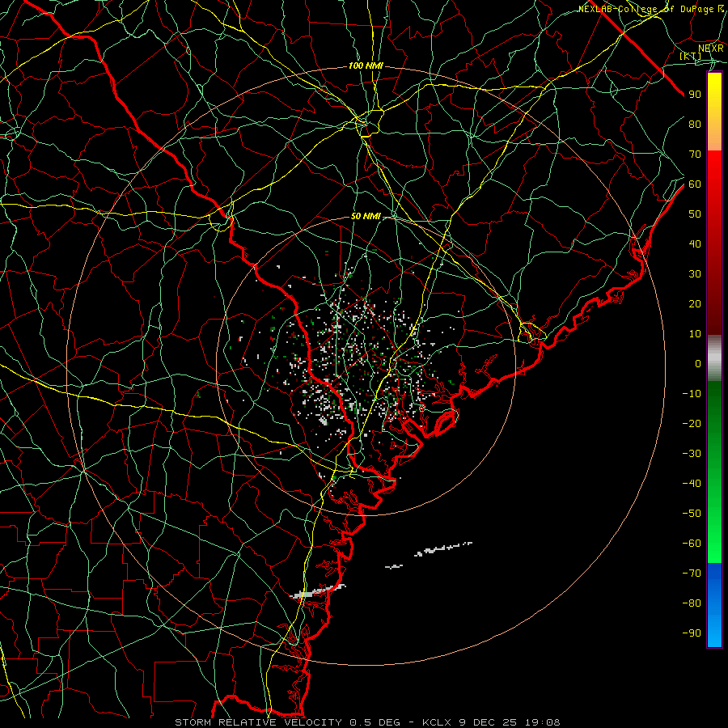Click the positive 70 scale label

pyautogui.click(x=695, y=154)
